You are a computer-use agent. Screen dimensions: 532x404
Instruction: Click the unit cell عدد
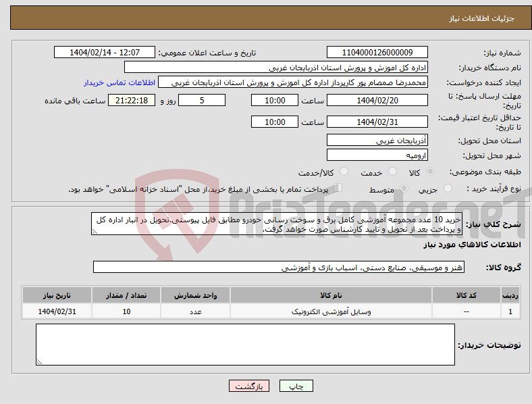(195, 311)
